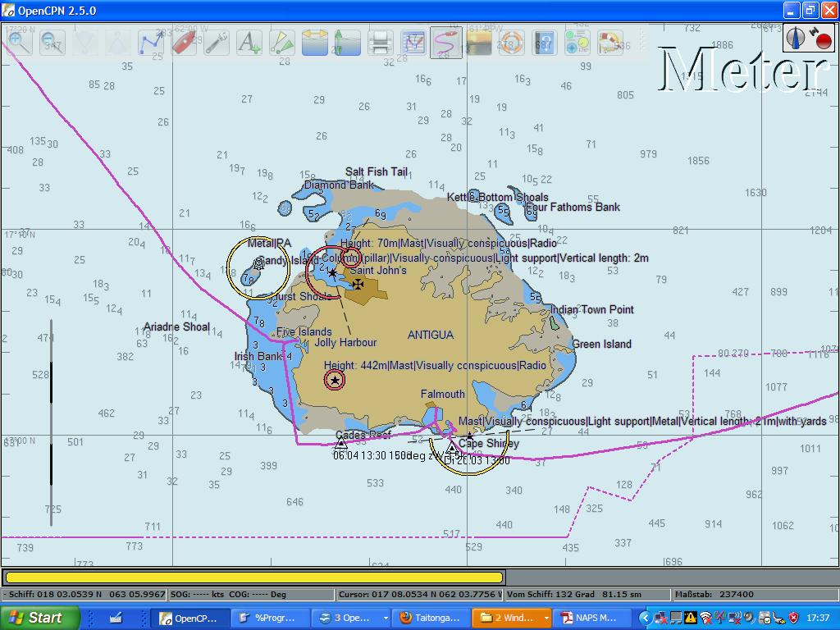840x630 pixels.
Task: Switch to %Progr... taskbar button
Action: (x=271, y=618)
